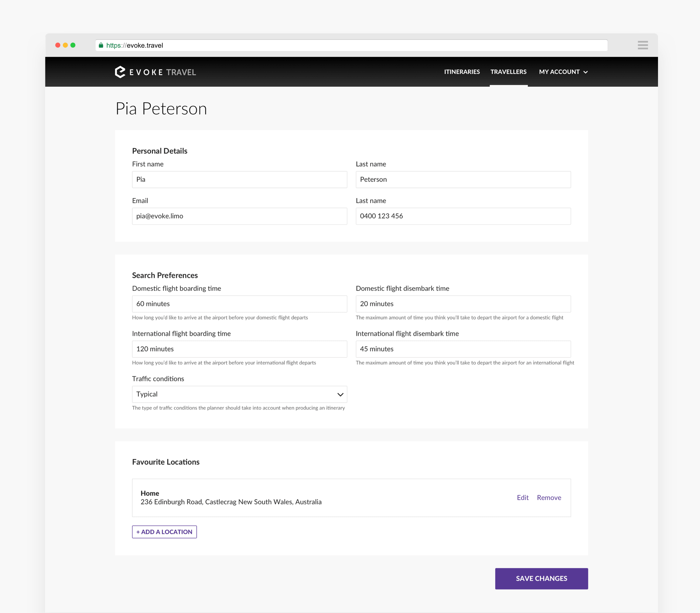Open the Traffic conditions dropdown
Image resolution: width=700 pixels, height=613 pixels.
click(239, 394)
